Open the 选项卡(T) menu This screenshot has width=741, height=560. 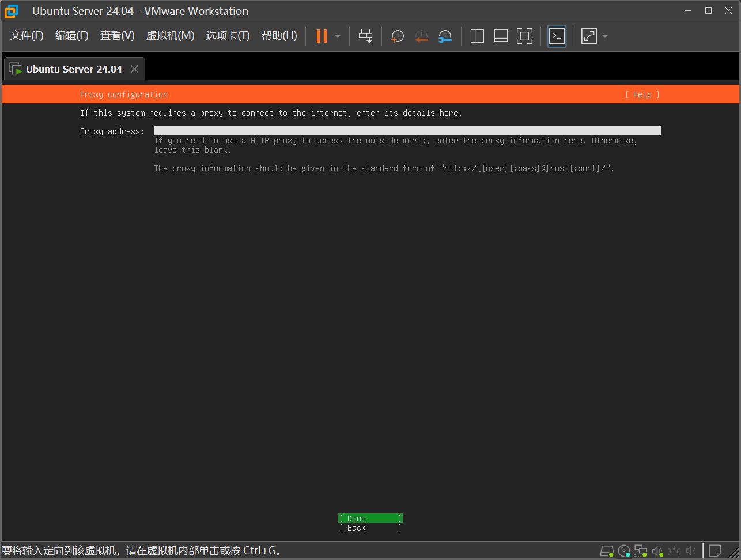pyautogui.click(x=228, y=36)
